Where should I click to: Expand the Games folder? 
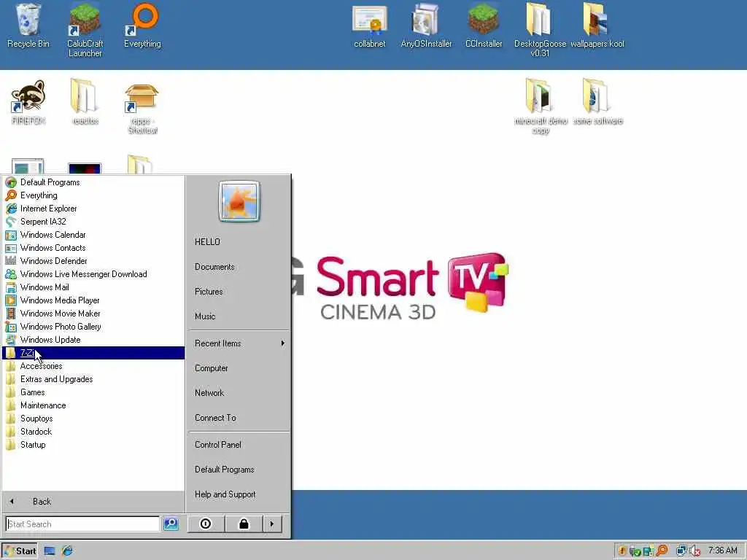pos(93,392)
